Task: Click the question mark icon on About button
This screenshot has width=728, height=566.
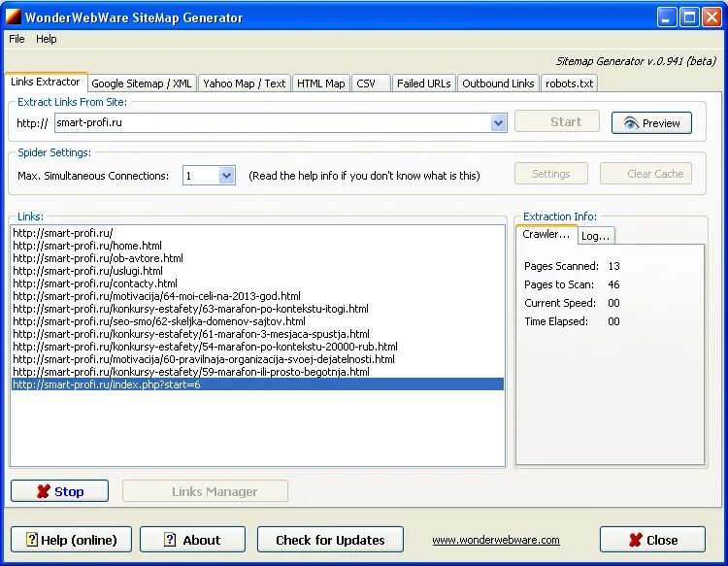Action: point(170,540)
